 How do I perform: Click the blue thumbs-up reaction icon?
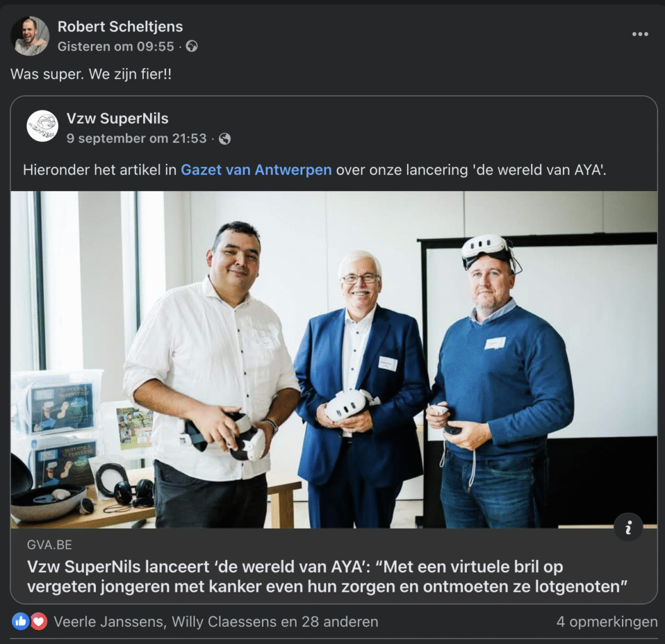20,621
